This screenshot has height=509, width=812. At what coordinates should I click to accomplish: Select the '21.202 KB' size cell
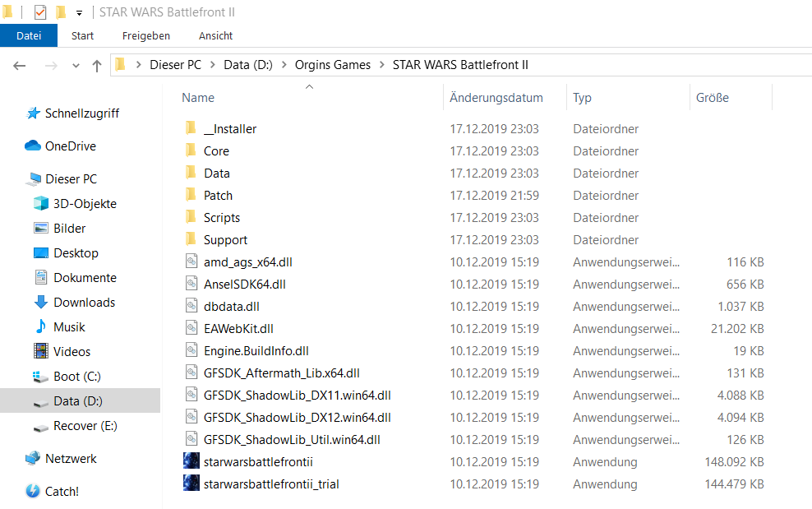tap(737, 329)
